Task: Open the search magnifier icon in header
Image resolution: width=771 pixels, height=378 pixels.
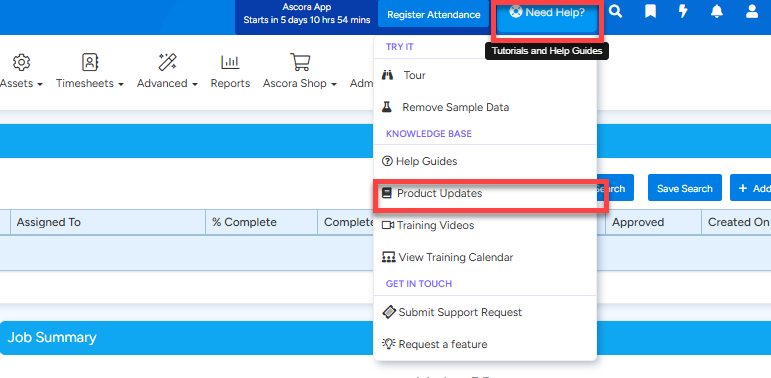Action: (x=615, y=12)
